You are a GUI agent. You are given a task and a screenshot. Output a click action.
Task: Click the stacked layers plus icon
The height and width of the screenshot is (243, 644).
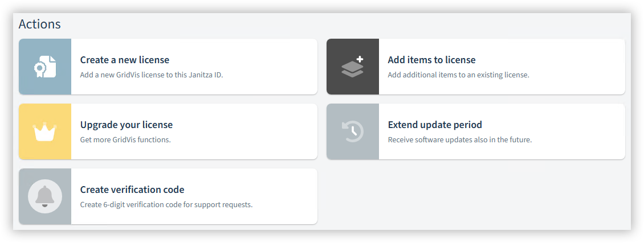[x=352, y=67]
